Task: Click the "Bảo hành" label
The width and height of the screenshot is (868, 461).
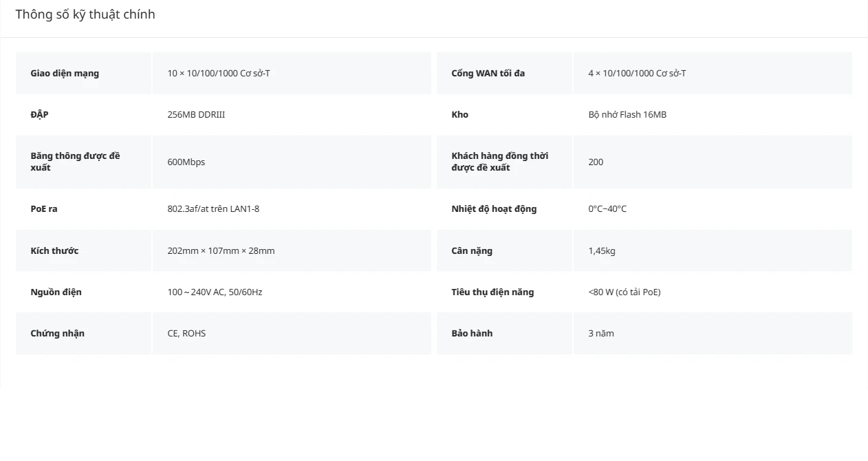Action: (x=472, y=334)
